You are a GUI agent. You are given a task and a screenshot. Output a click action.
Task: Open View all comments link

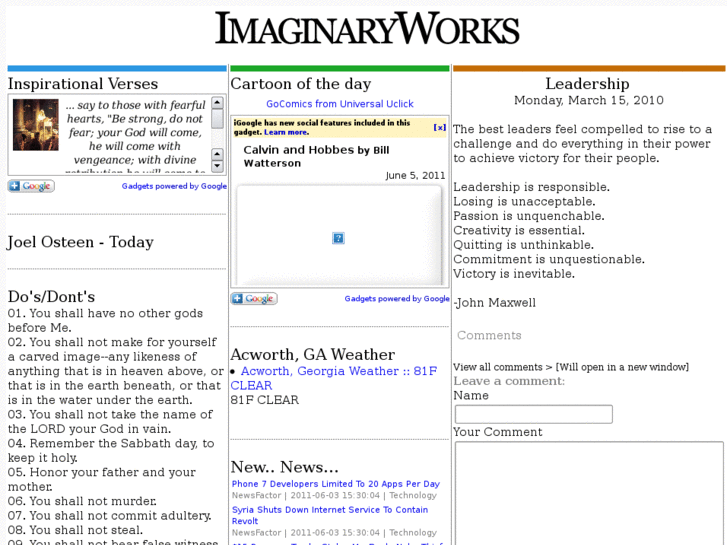571,367
